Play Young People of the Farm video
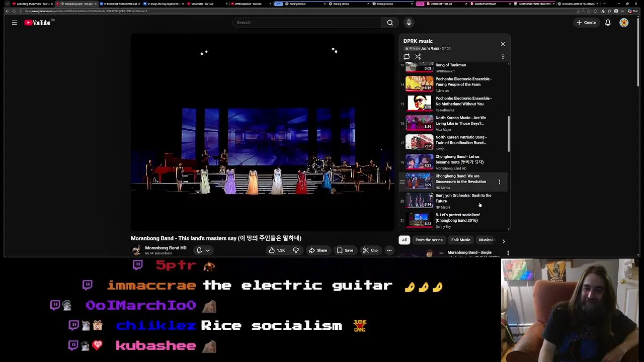Screen dimensions: 644x362 (x=453, y=84)
